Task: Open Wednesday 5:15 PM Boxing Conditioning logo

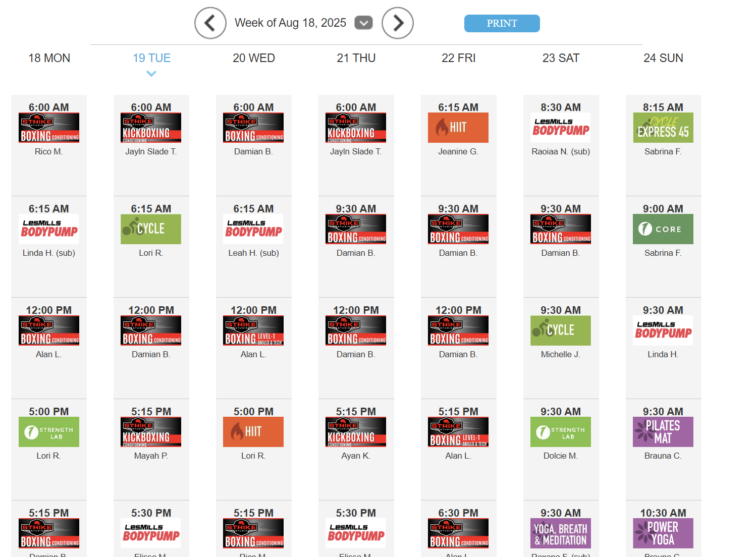Action: (x=253, y=533)
